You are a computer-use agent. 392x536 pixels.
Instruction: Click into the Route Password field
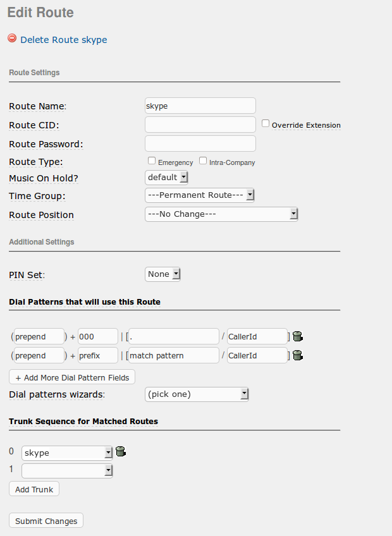point(200,143)
